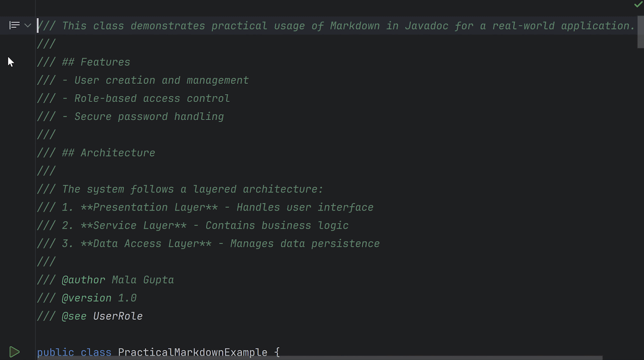
Task: Place the cursor on the @author tag
Action: click(83, 280)
